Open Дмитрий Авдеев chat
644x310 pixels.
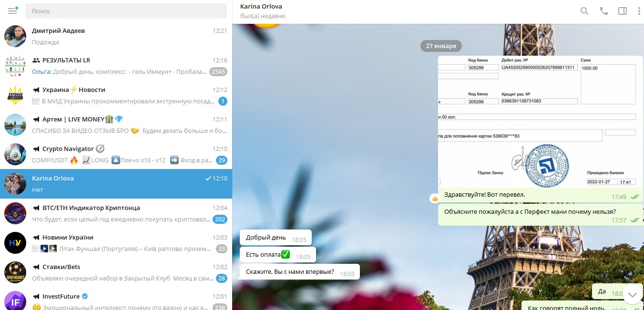pyautogui.click(x=116, y=36)
